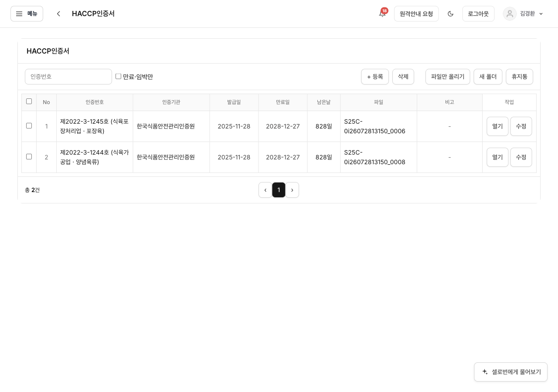The image size is (558, 392).
Task: Click the 만료일 column header
Action: pos(283,102)
